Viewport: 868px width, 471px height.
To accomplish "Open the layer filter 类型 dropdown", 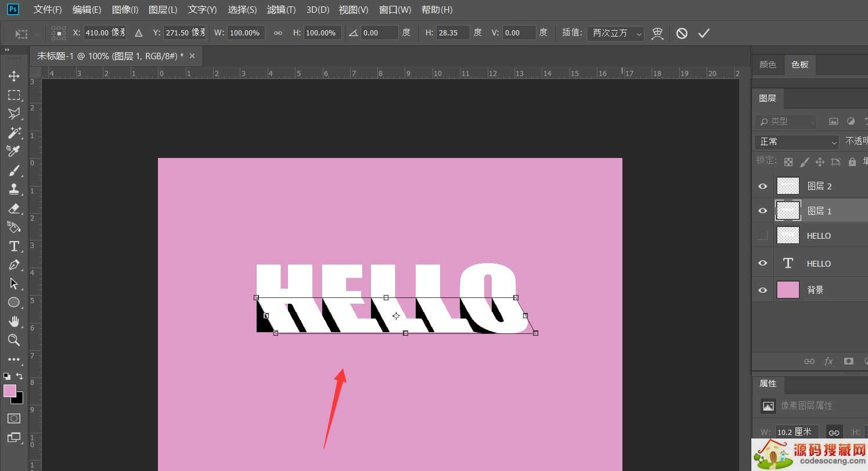I will pos(786,121).
